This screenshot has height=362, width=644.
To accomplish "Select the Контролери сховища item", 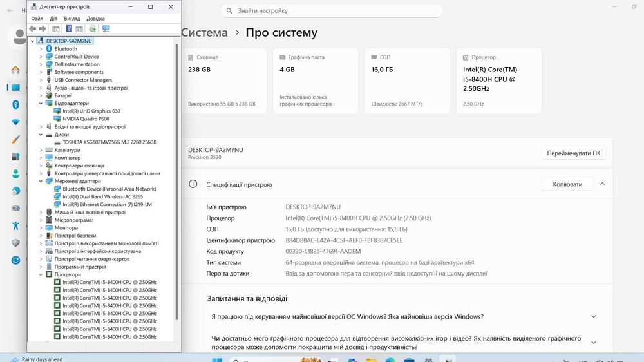I will tap(79, 166).
